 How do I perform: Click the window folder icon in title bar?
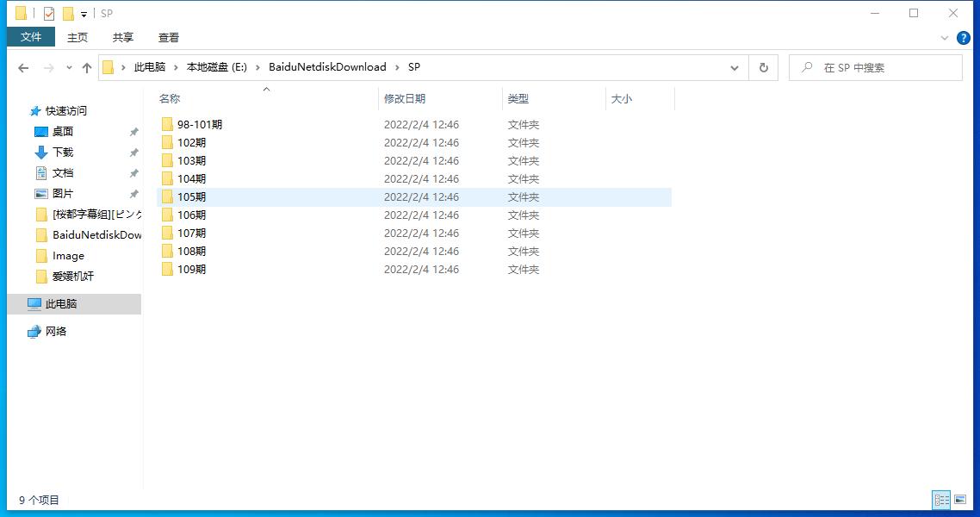22,13
